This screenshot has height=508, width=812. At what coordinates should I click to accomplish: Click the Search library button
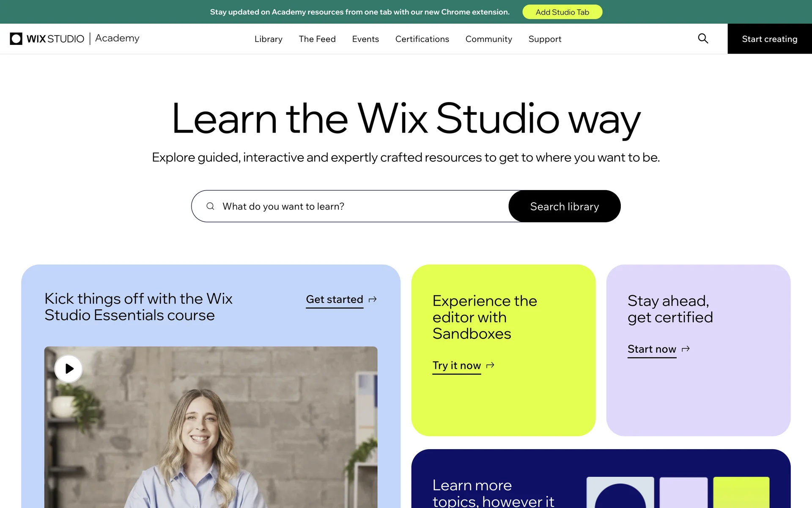(x=565, y=206)
